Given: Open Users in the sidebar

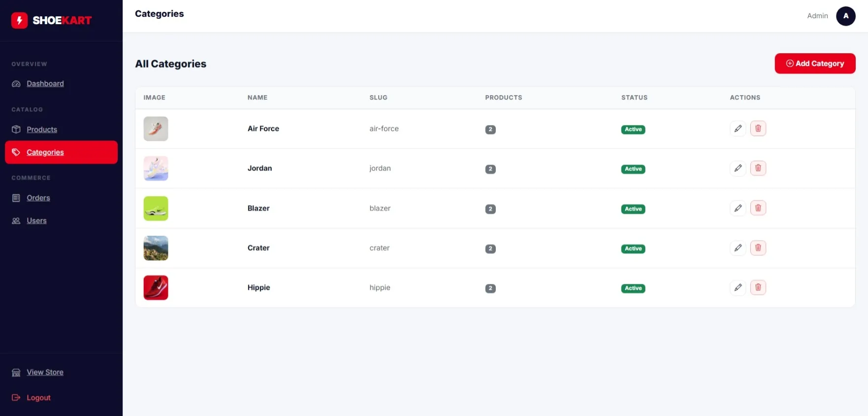Looking at the screenshot, I should [x=36, y=221].
